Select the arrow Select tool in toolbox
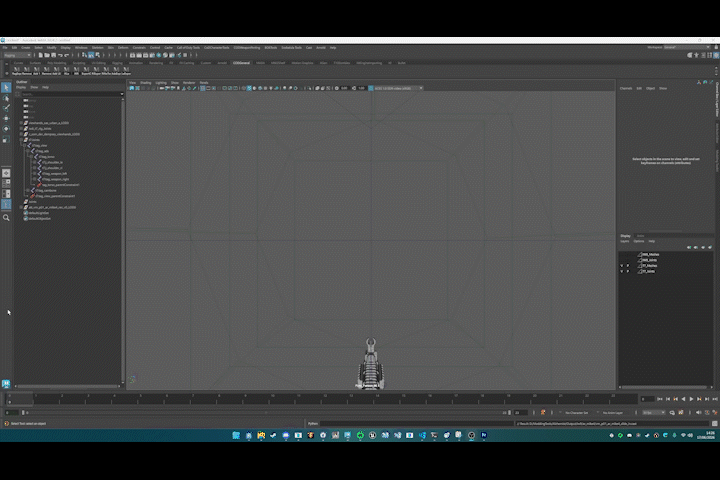 click(6, 87)
